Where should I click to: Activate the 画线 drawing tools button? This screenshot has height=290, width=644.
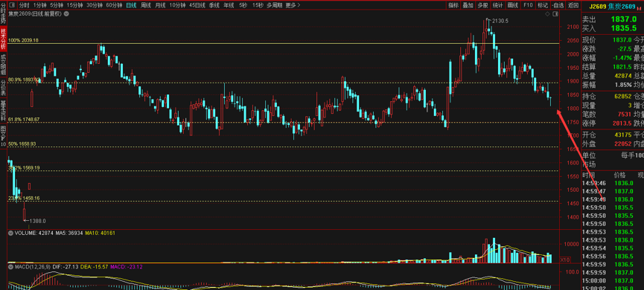(512, 5)
